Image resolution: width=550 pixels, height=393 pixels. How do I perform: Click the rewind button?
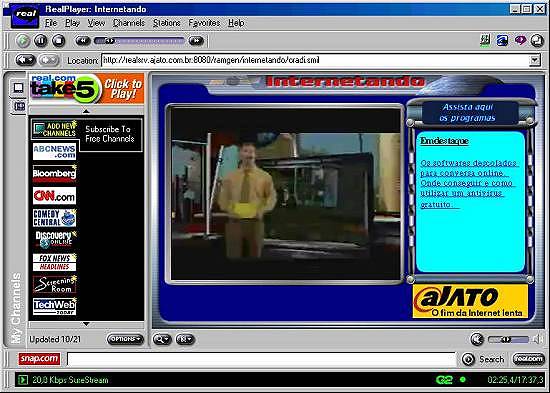point(83,41)
